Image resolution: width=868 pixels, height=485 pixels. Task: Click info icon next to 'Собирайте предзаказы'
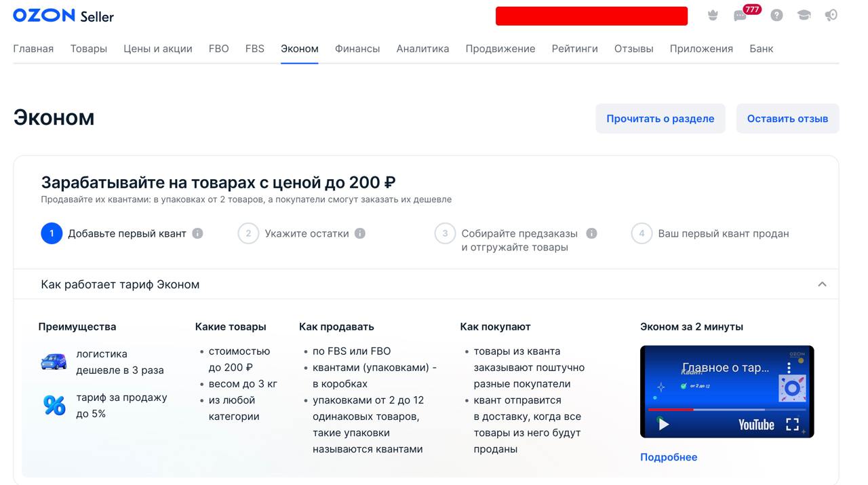tap(591, 233)
